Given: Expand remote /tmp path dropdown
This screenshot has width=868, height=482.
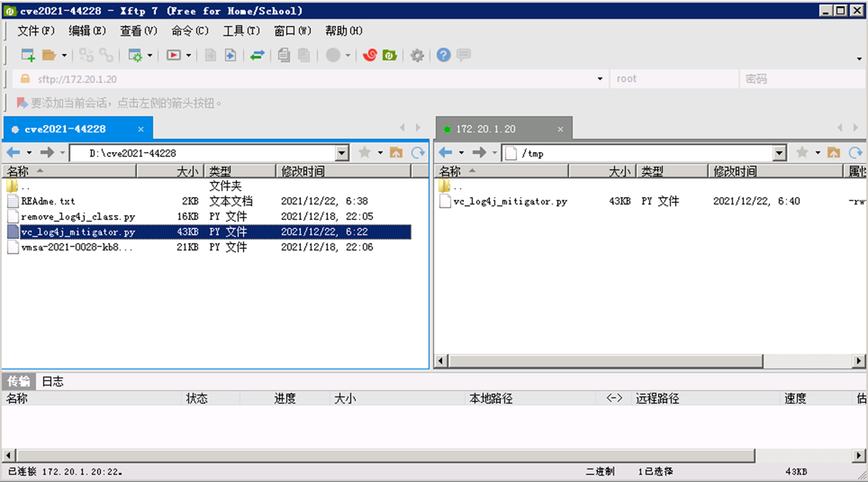Looking at the screenshot, I should pos(779,153).
